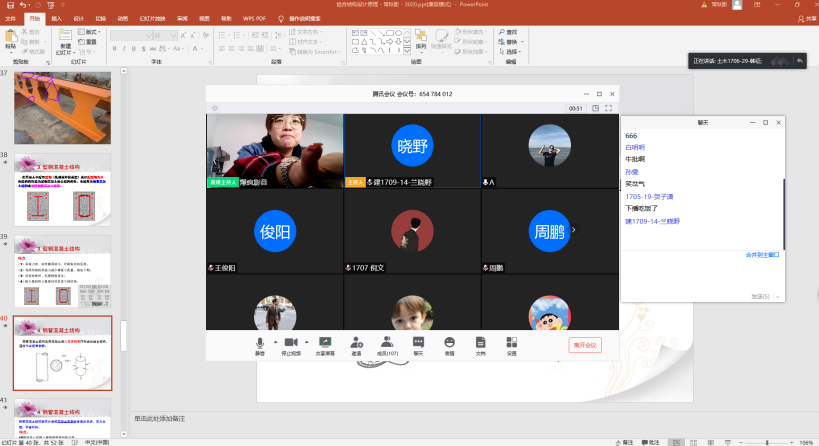This screenshot has height=446, width=819.
Task: Click the notes area 单击此处添加备注
Action: click(x=159, y=418)
